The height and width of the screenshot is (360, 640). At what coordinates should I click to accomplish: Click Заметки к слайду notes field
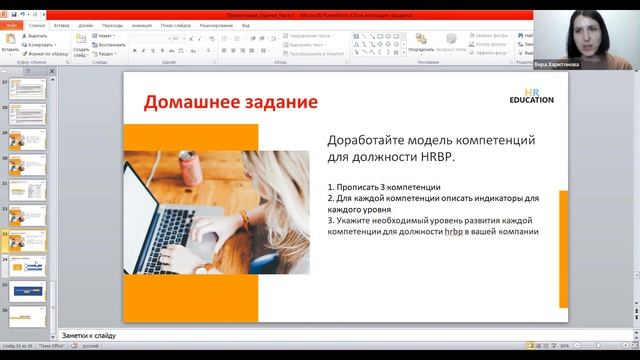click(346, 336)
